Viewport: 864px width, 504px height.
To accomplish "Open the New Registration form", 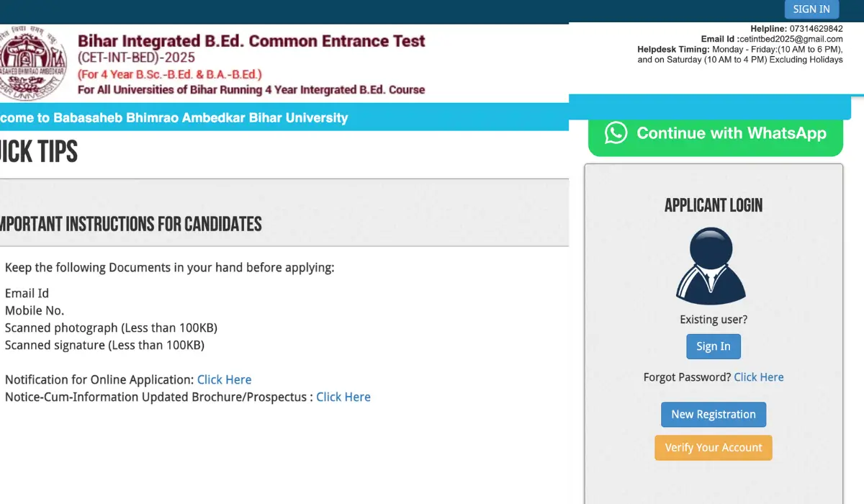I will (x=713, y=415).
